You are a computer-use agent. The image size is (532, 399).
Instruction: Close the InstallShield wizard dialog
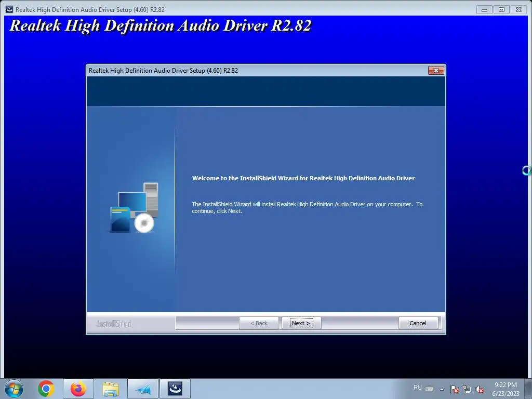436,70
